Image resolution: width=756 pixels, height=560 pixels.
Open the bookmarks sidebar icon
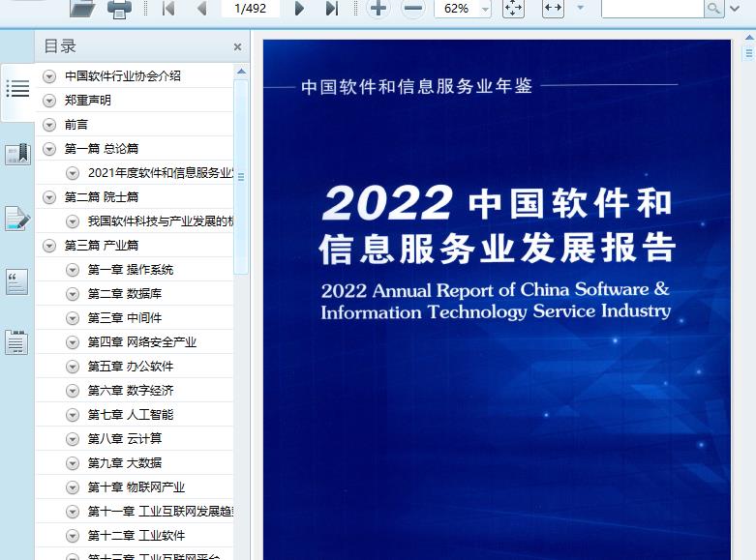click(17, 154)
